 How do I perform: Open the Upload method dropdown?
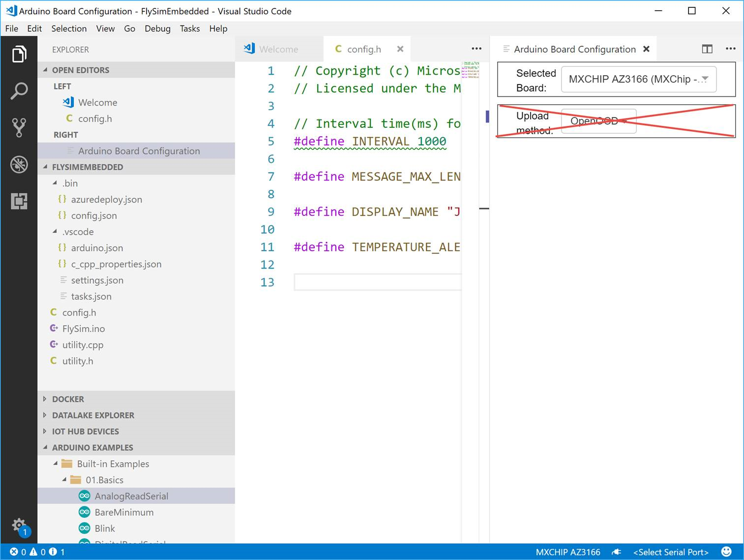pos(599,121)
